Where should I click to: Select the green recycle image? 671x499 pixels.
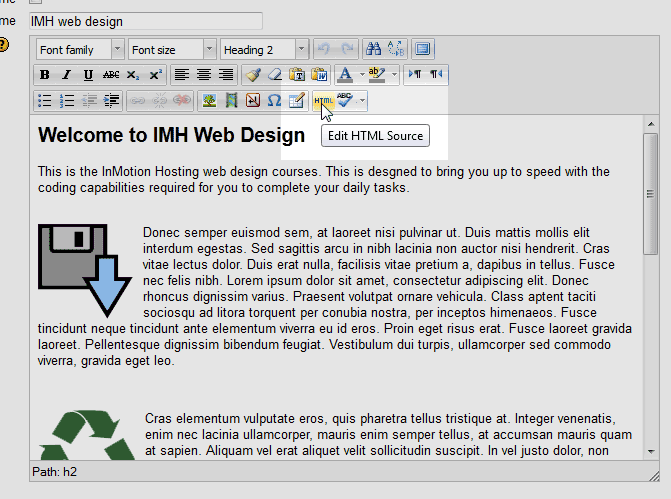87,435
